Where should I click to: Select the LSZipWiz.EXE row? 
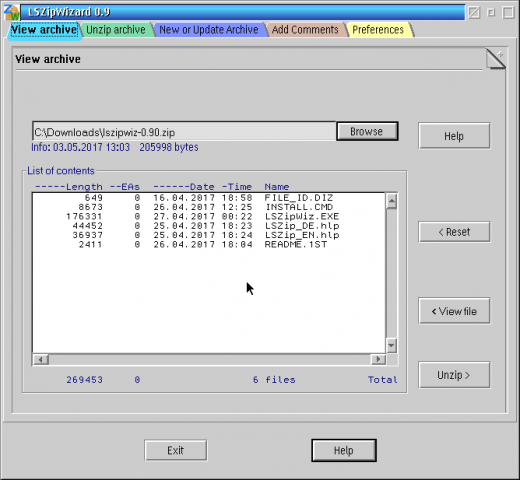209,217
